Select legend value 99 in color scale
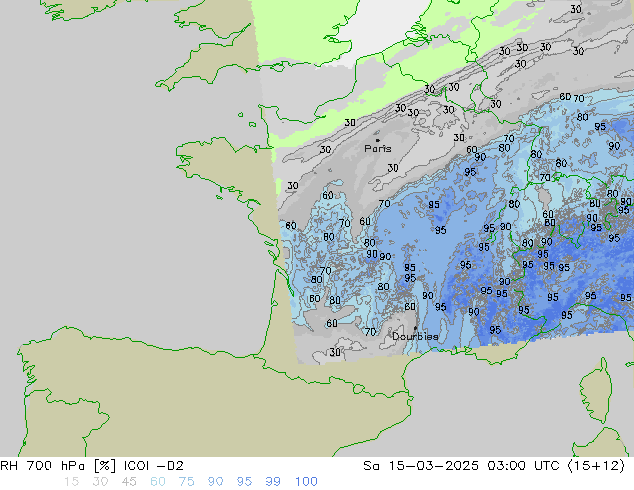 pyautogui.click(x=273, y=482)
